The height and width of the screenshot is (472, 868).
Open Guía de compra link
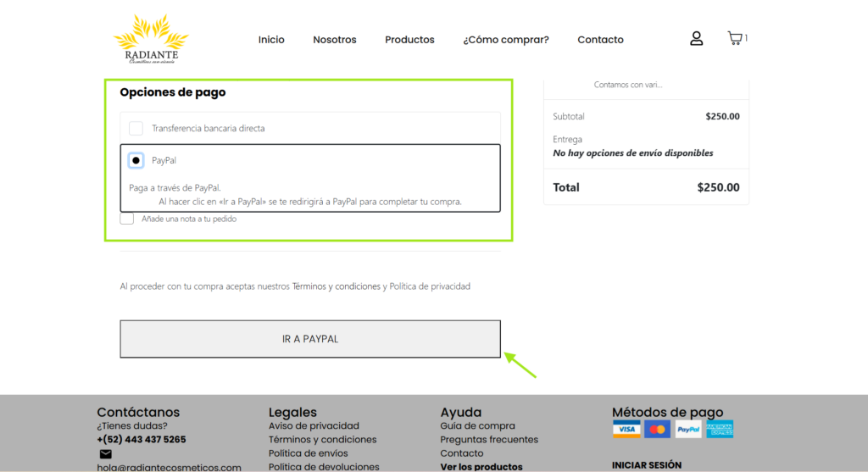click(478, 425)
